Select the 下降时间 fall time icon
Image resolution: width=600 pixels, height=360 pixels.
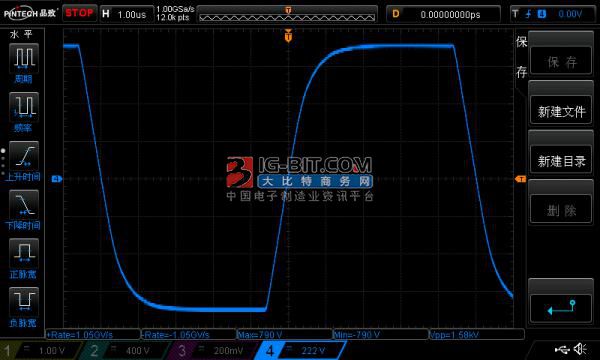pos(24,204)
